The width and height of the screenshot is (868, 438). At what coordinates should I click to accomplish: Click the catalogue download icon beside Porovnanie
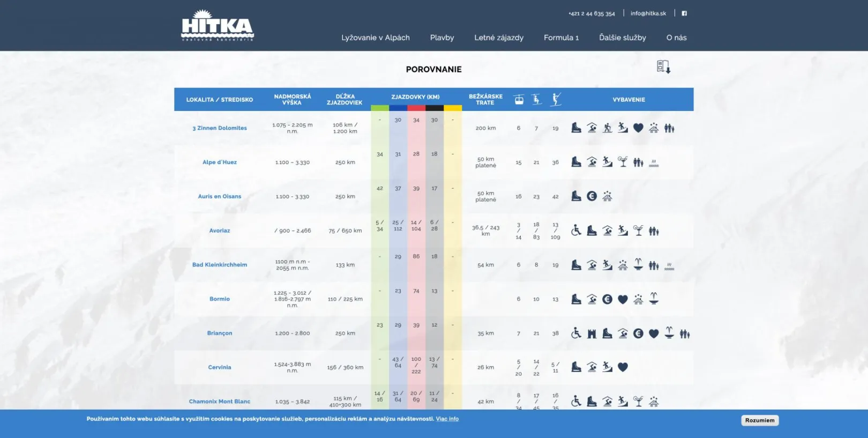point(664,66)
